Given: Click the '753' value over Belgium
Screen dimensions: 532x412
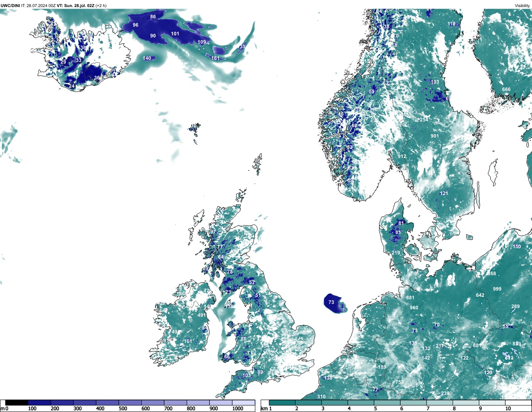Looking at the screenshot, I should click(399, 382).
